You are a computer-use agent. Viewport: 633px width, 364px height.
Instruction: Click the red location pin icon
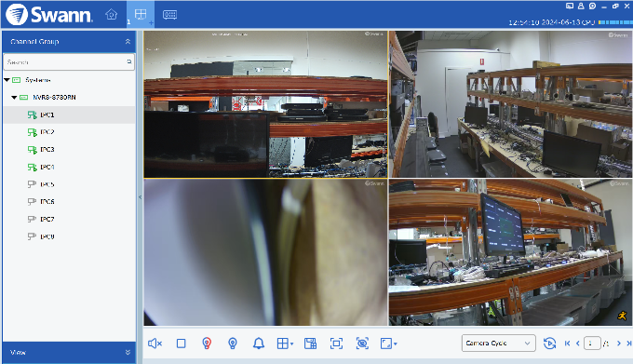[x=207, y=344]
